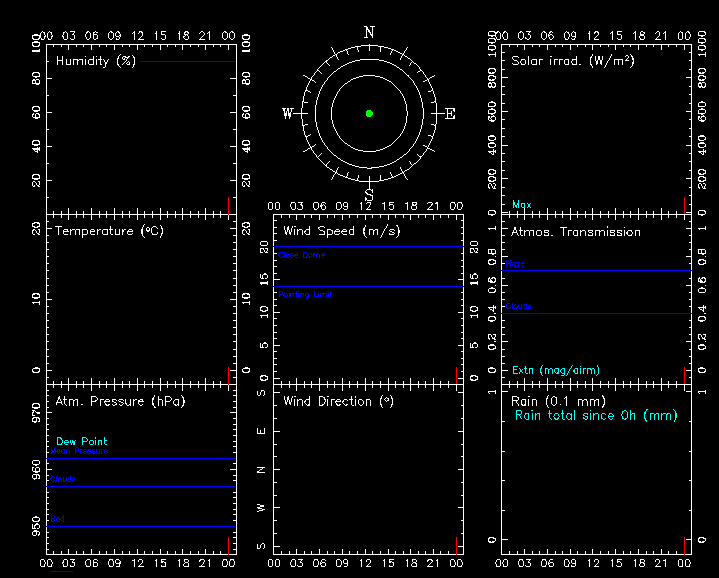Click the green dot in the wind compass

[x=369, y=113]
